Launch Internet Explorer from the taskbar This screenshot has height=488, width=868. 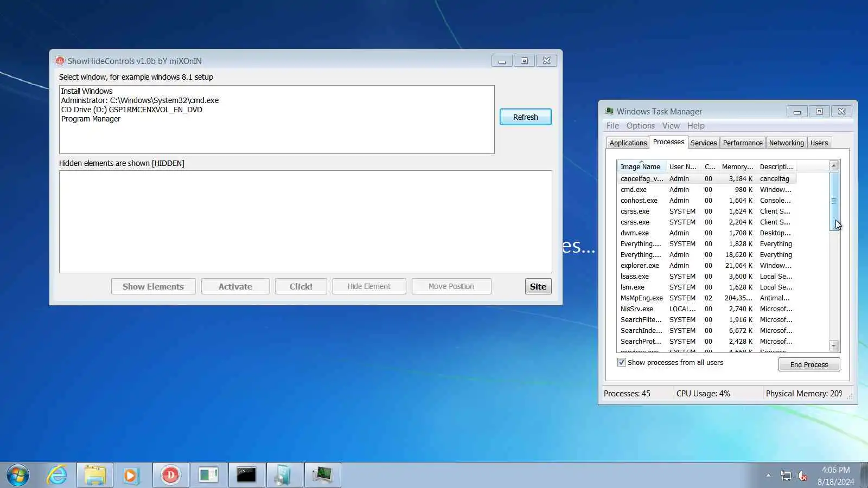coord(56,476)
